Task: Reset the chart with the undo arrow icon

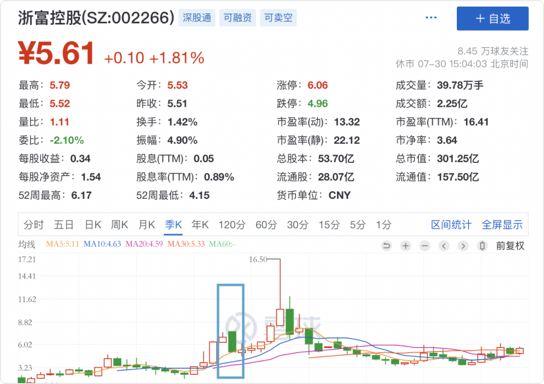Action: [x=386, y=246]
